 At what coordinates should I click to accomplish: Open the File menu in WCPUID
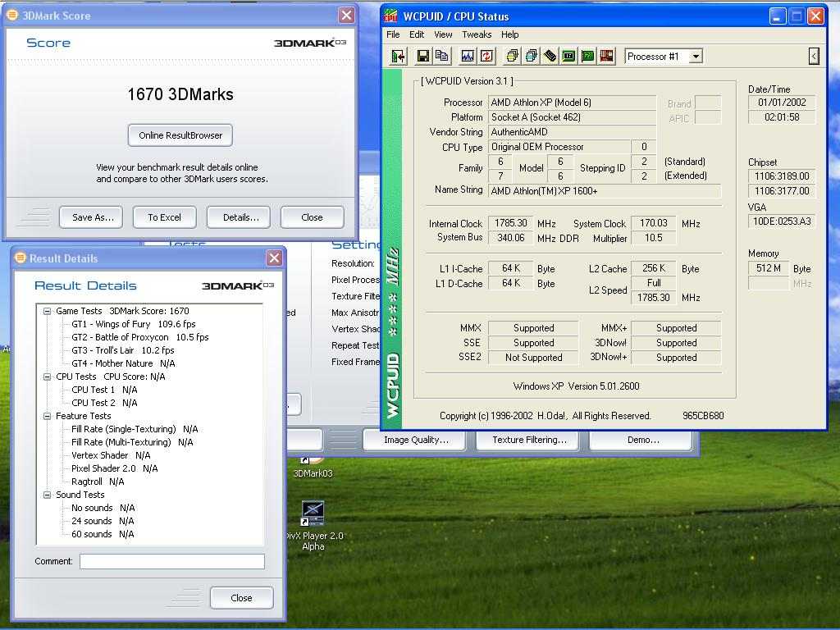coord(393,34)
